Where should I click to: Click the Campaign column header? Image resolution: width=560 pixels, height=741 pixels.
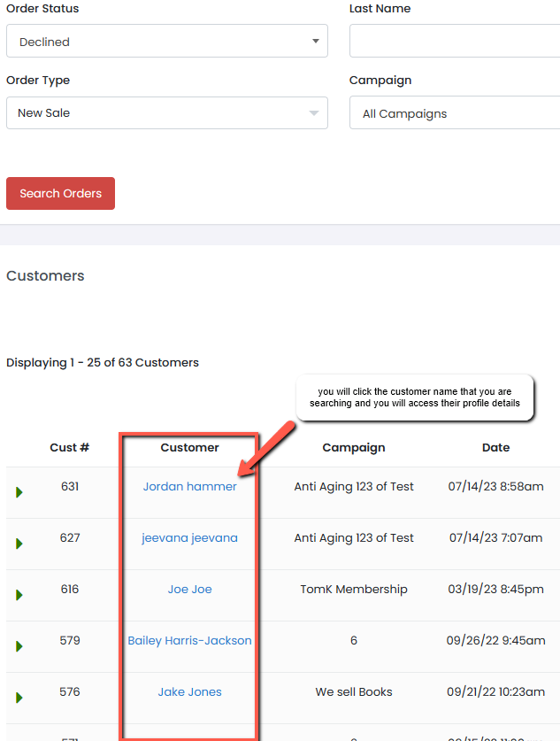click(353, 447)
